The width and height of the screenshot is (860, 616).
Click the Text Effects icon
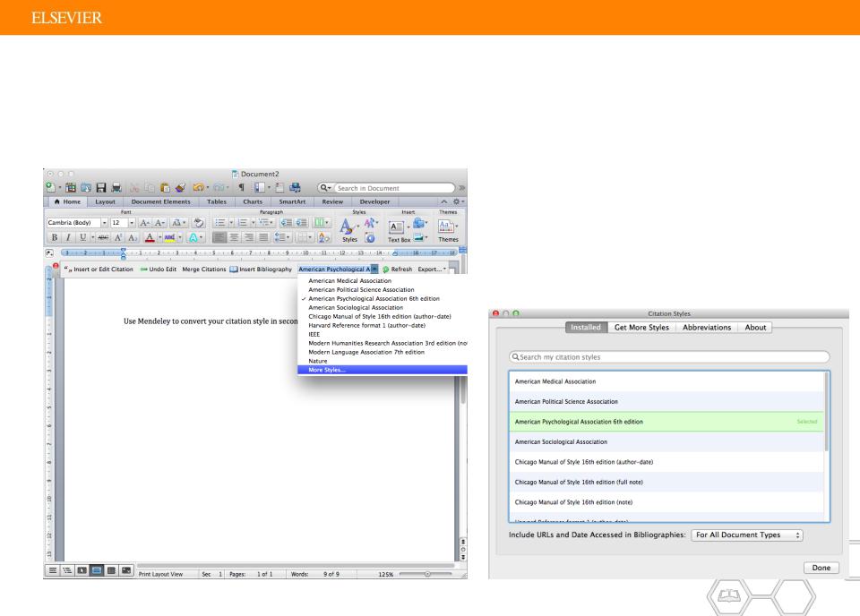(193, 237)
